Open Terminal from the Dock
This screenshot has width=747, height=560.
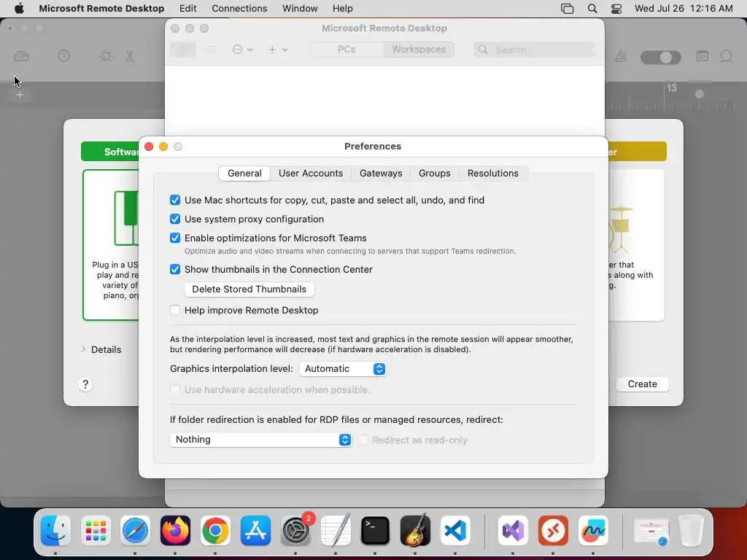[x=376, y=531]
